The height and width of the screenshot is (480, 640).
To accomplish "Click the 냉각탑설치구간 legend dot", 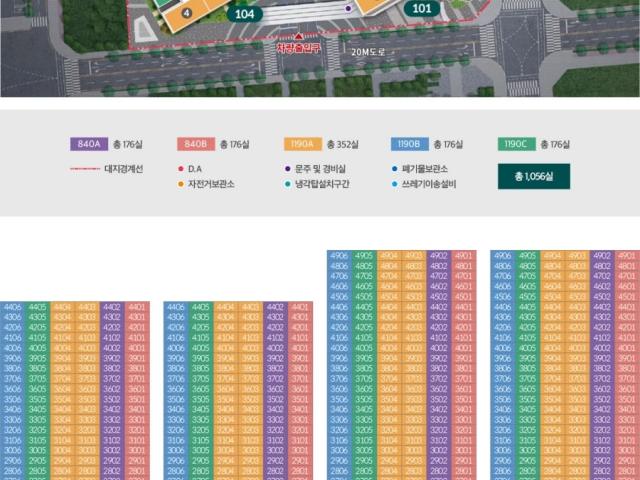I will (x=286, y=184).
